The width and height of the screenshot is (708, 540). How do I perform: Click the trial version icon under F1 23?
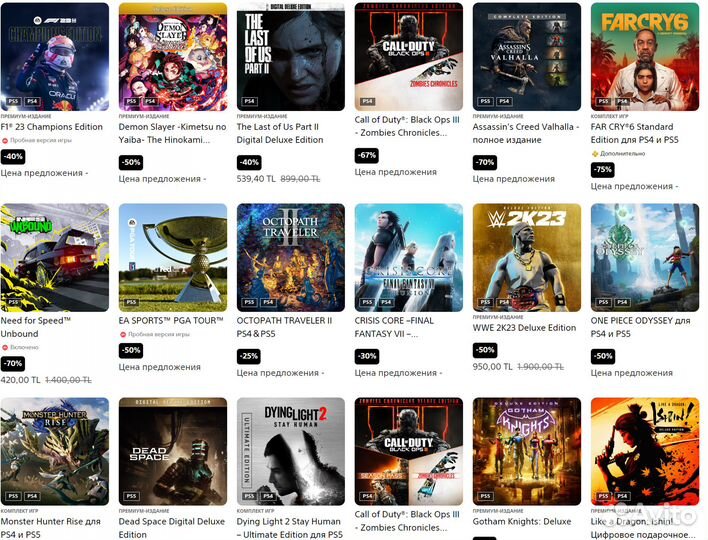(5, 140)
